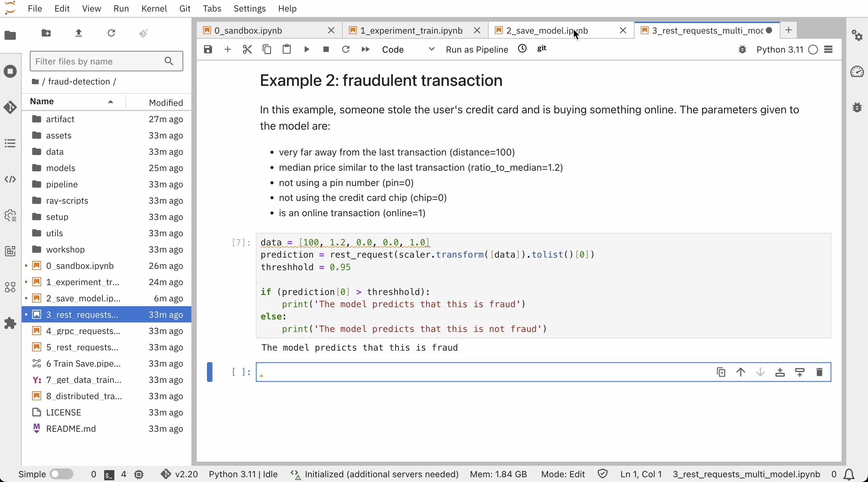This screenshot has width=868, height=482.
Task: Click Run as Pipeline button
Action: pyautogui.click(x=476, y=50)
